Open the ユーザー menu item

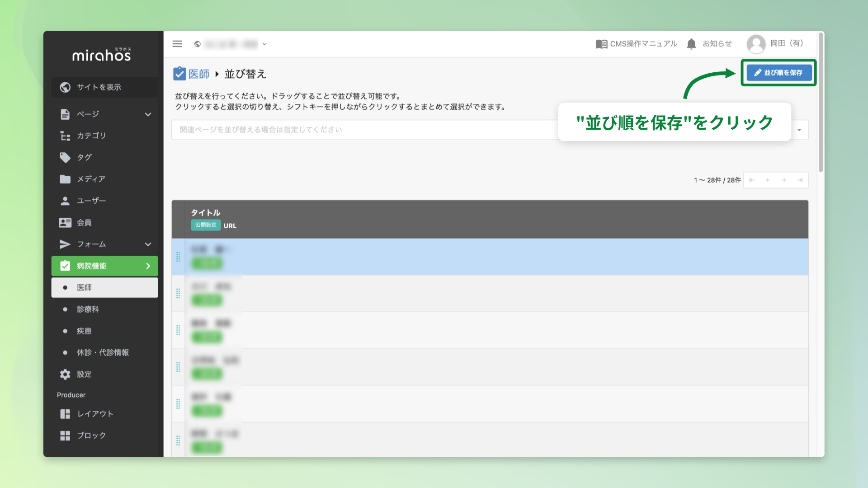coord(105,201)
